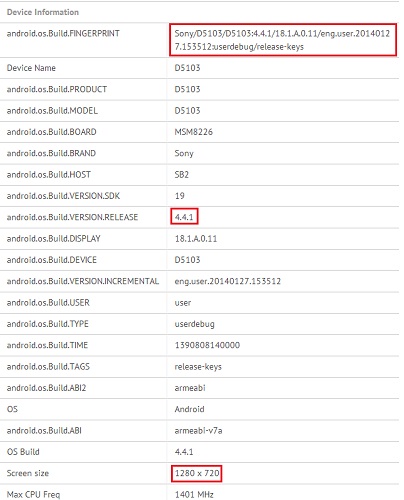Select the highlighted FINGERPRINT value text
The image size is (404, 500).
(x=282, y=40)
